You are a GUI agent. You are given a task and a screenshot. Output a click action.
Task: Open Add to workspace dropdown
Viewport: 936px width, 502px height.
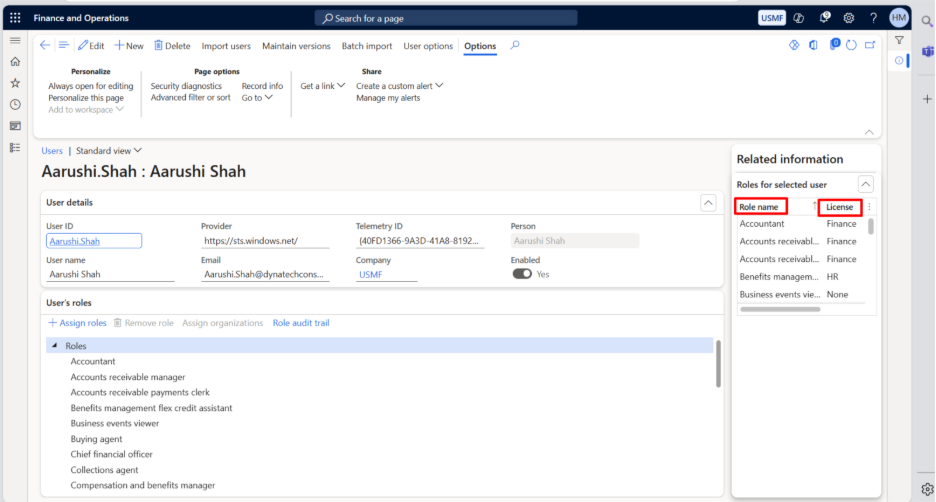(86, 110)
